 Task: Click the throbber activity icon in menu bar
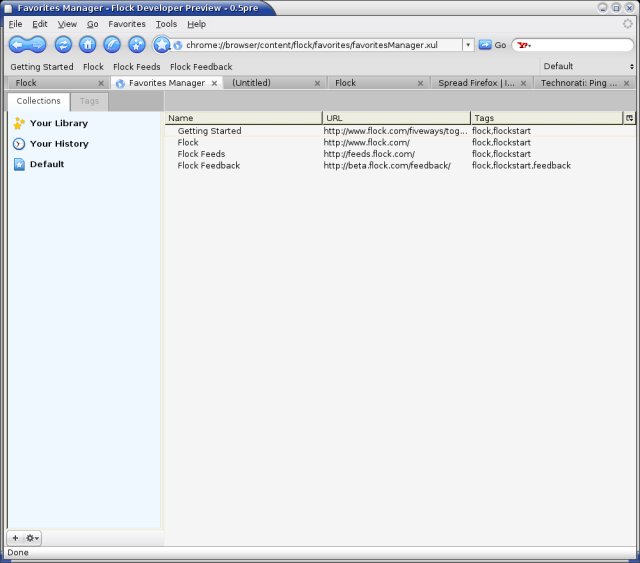tap(627, 24)
